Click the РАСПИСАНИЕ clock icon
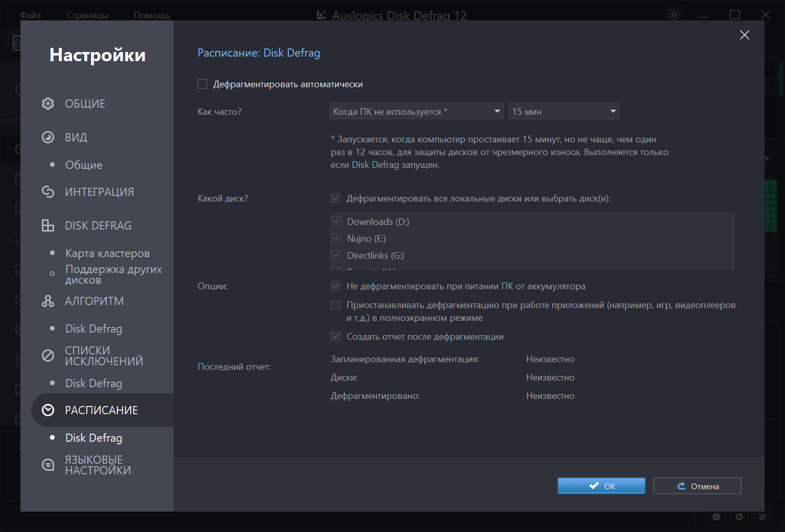 (48, 410)
